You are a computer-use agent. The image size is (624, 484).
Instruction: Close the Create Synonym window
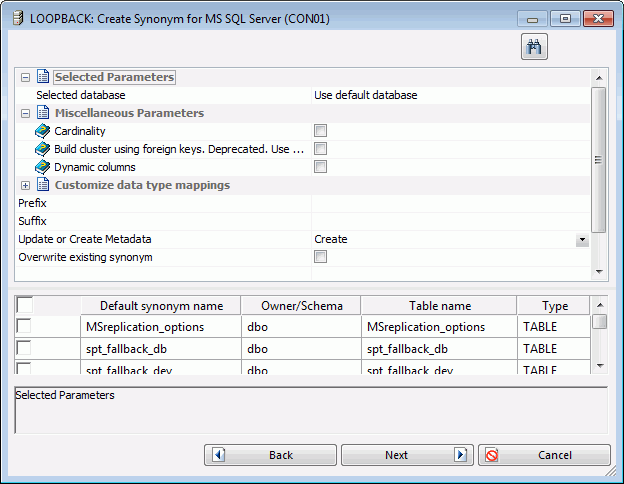pos(598,19)
